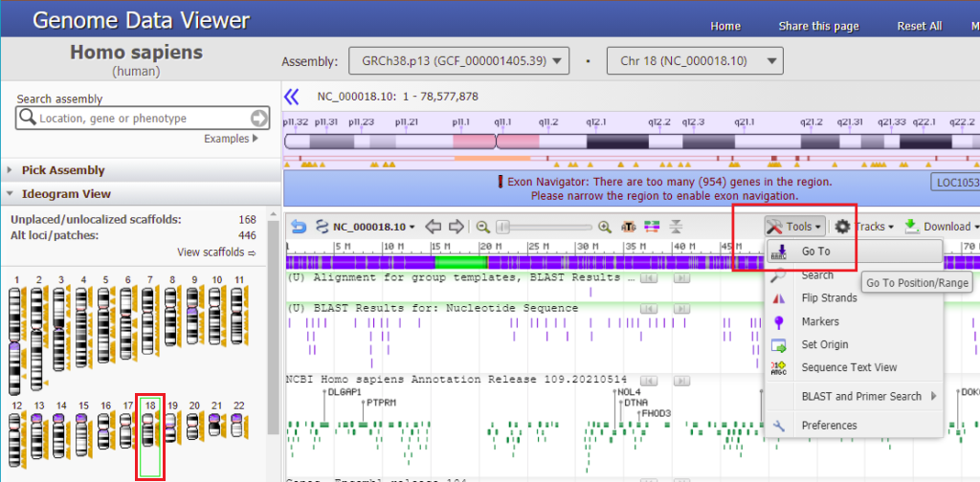Click the colored tracks layout icon in toolbar
The image size is (980, 482).
click(x=652, y=227)
